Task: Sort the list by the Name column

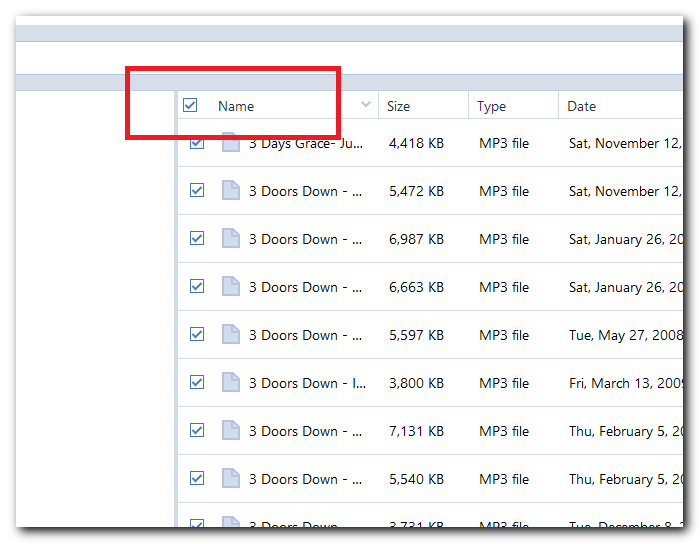Action: [x=236, y=106]
